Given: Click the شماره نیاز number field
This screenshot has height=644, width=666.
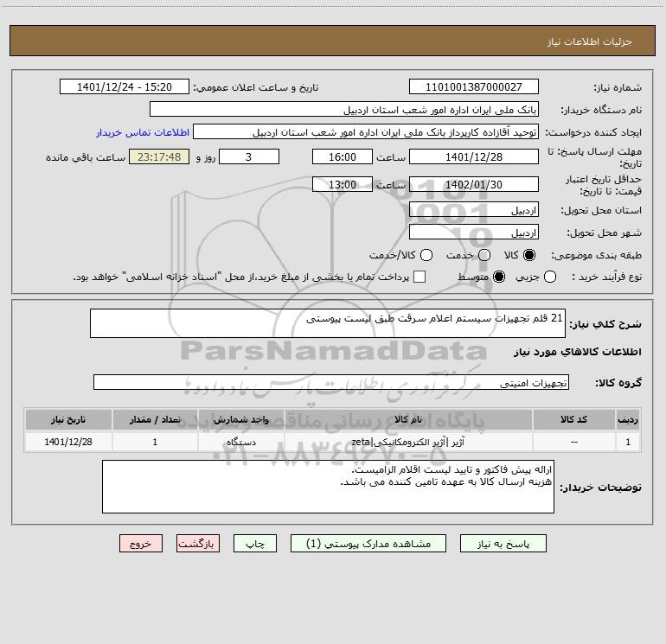Looking at the screenshot, I should click(474, 87).
